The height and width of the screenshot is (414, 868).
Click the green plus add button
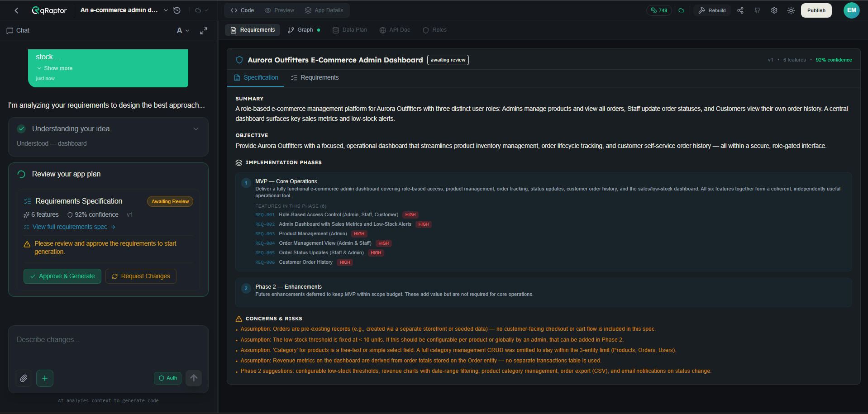click(45, 378)
